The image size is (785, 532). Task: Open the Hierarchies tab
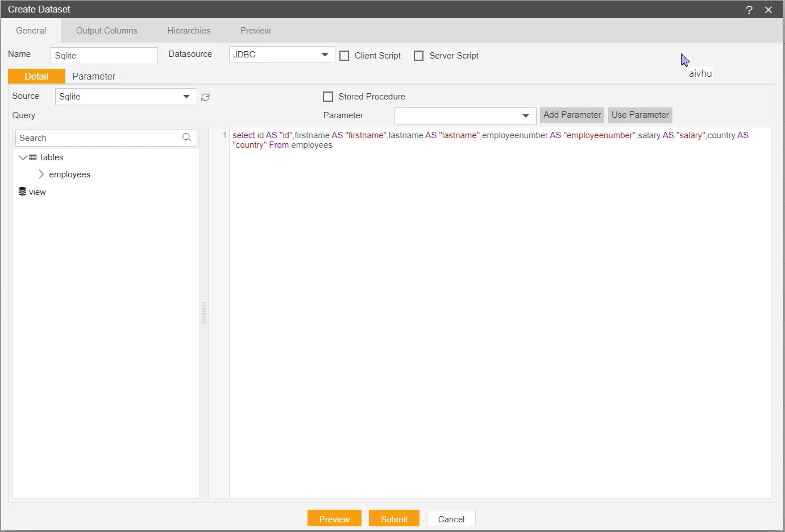pos(189,31)
